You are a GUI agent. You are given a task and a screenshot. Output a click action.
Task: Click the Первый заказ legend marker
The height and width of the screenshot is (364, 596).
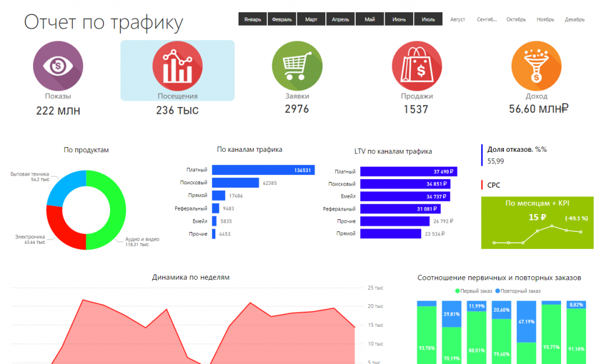click(x=457, y=291)
